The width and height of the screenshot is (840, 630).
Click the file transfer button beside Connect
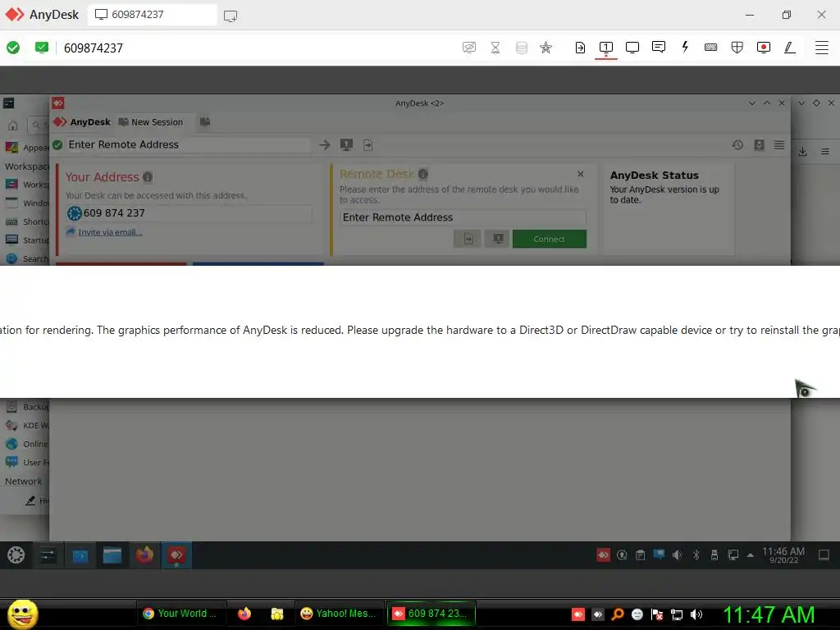click(468, 239)
